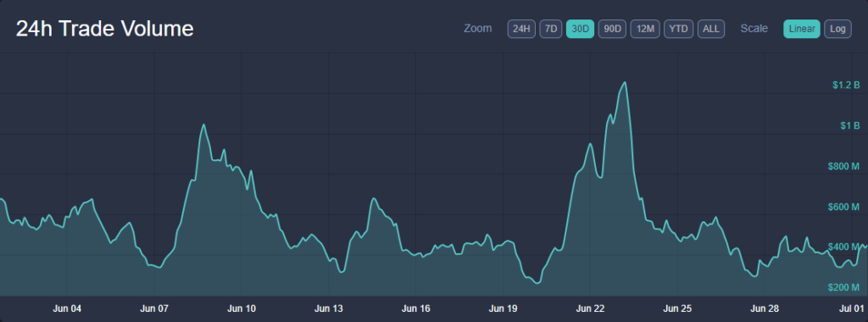The height and width of the screenshot is (322, 868).
Task: Switch chart to Log scale
Action: [837, 29]
